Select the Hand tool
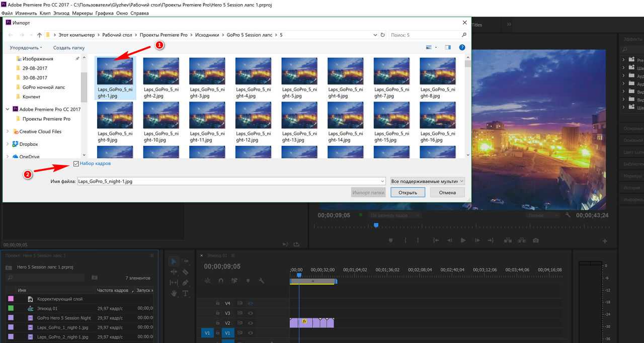 click(x=174, y=293)
